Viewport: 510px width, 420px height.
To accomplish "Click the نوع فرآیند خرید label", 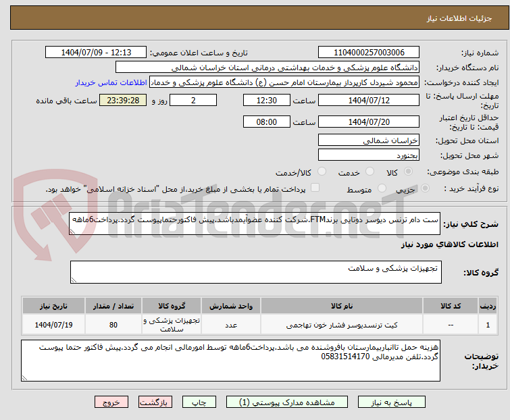I will point(471,188).
